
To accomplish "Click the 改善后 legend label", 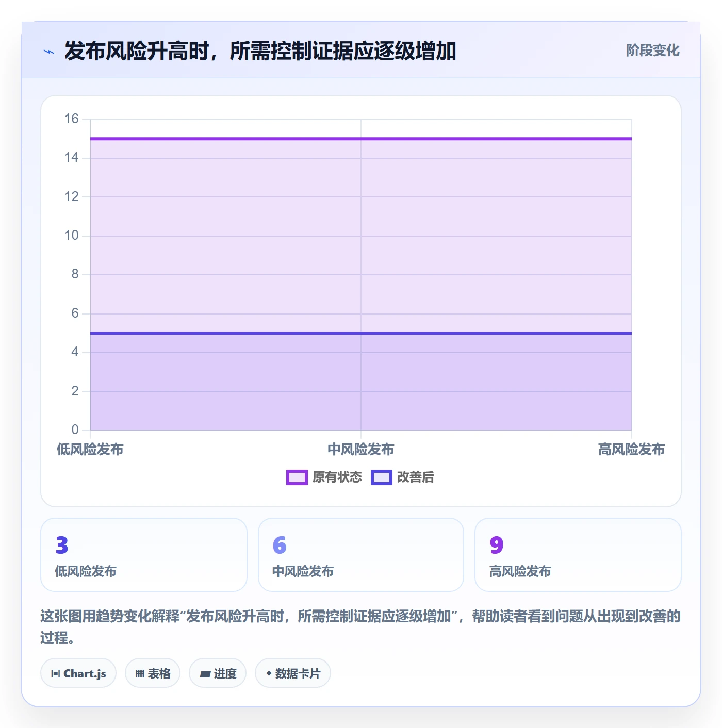I will pyautogui.click(x=416, y=477).
